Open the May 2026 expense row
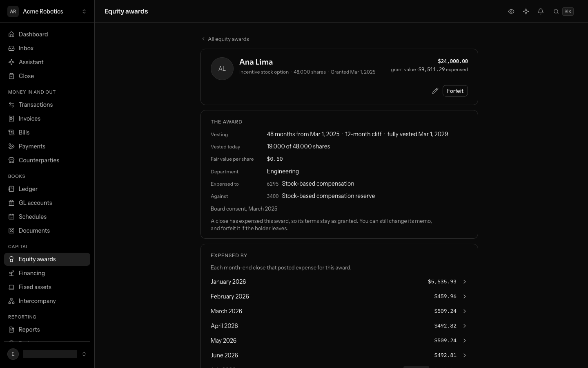This screenshot has width=588, height=368. click(339, 341)
